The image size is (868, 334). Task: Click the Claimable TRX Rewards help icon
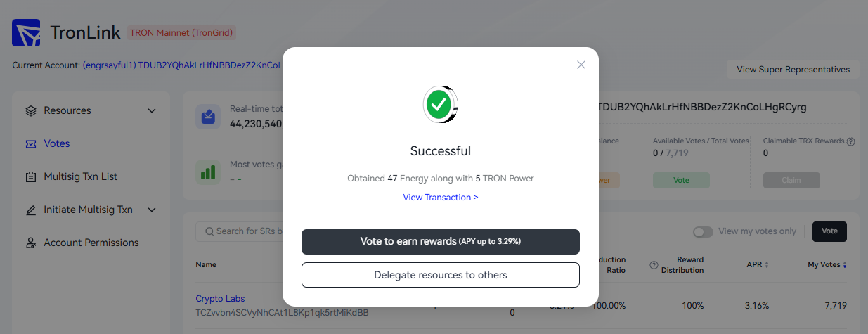pyautogui.click(x=850, y=141)
